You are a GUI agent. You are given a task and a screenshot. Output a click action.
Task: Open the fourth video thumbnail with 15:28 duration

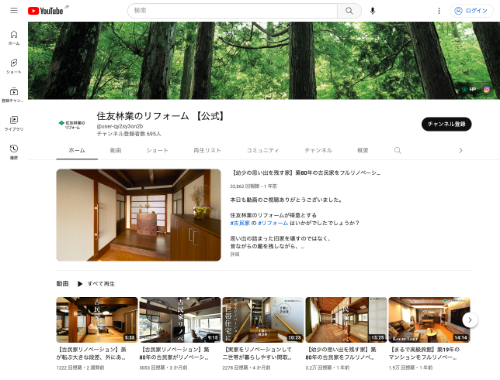click(x=346, y=320)
